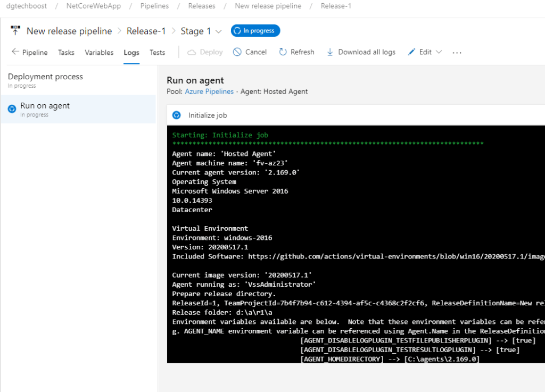Open the Variables tab
Screen dimensions: 545x392
[x=99, y=52]
